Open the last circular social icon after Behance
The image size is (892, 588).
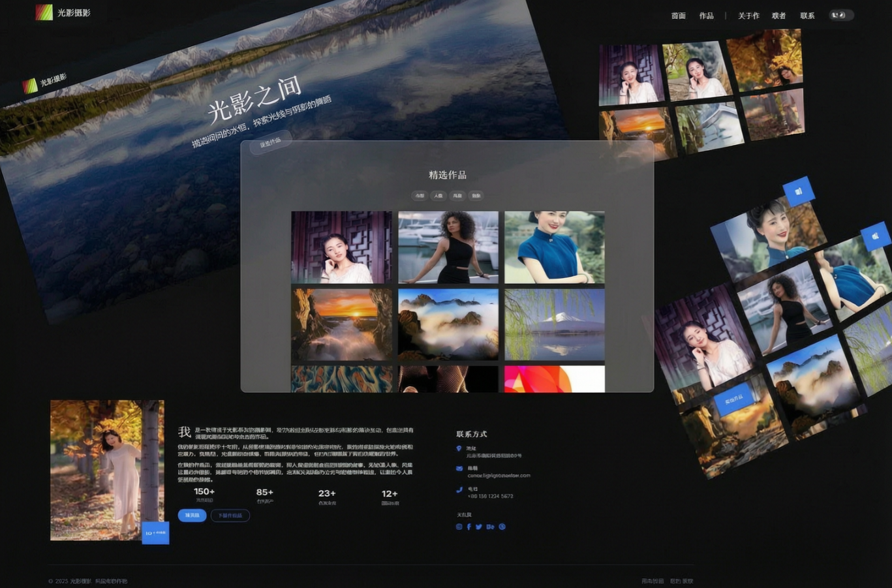click(502, 527)
